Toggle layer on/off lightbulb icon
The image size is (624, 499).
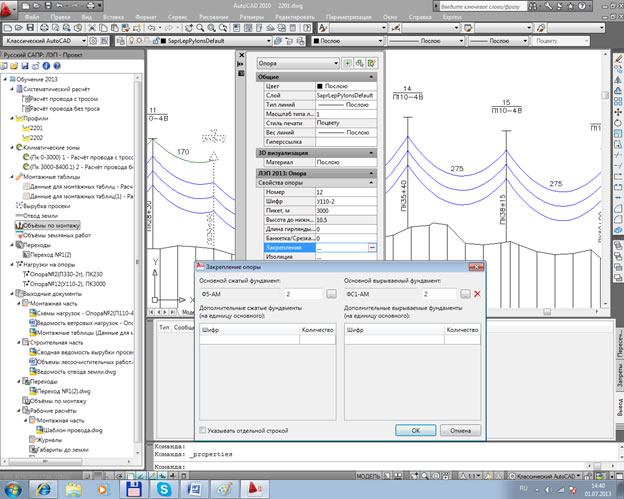[x=132, y=41]
